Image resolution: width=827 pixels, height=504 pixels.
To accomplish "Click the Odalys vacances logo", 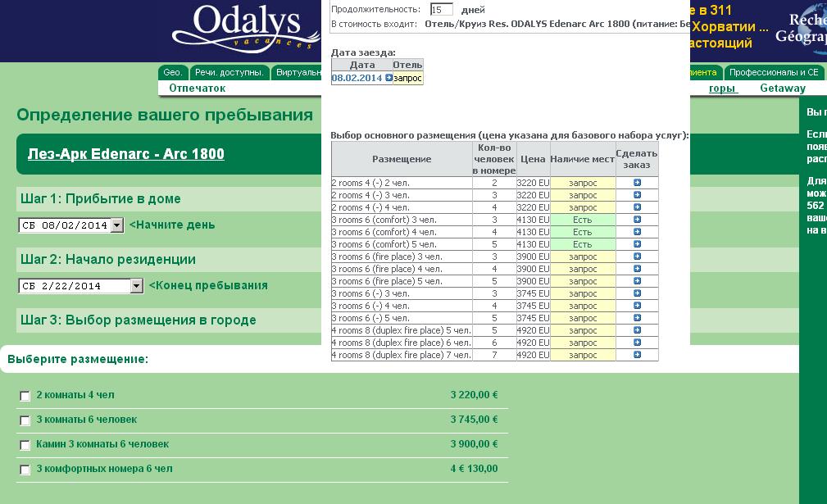I will (246, 27).
